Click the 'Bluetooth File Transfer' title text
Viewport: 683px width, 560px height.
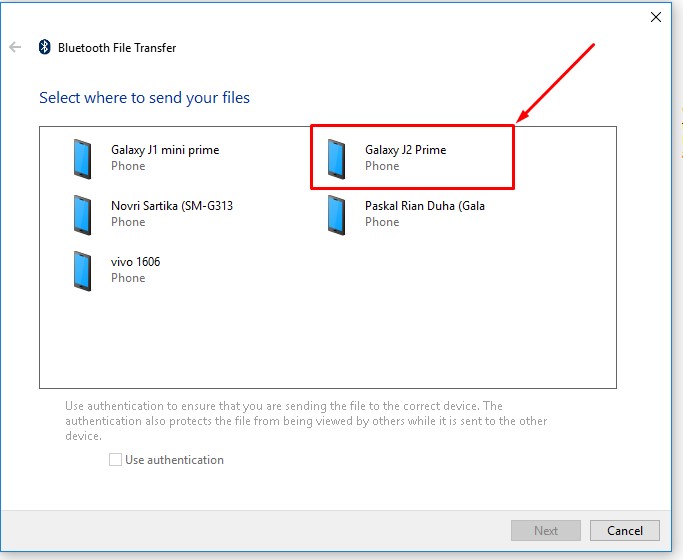coord(117,47)
